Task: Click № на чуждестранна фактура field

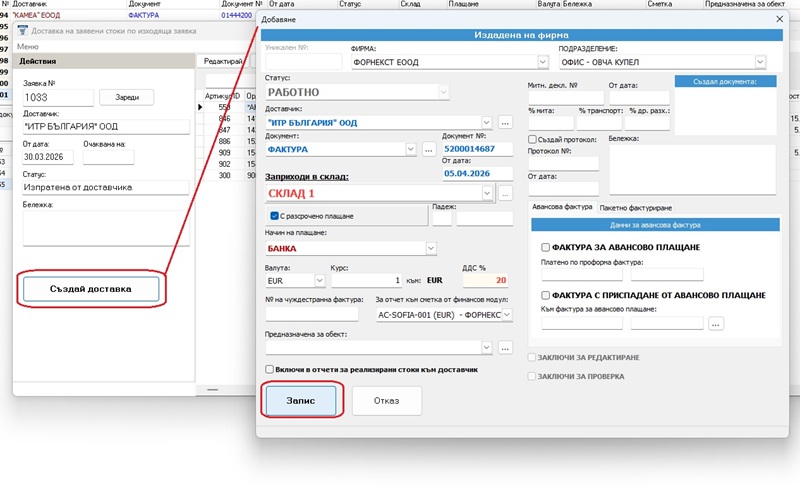Action: point(311,314)
